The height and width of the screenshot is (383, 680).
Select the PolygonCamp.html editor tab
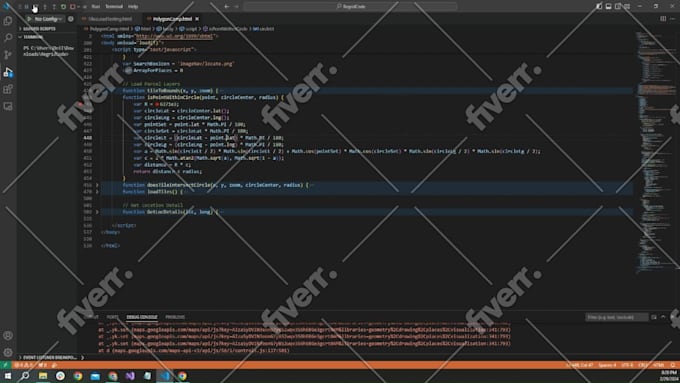point(172,19)
